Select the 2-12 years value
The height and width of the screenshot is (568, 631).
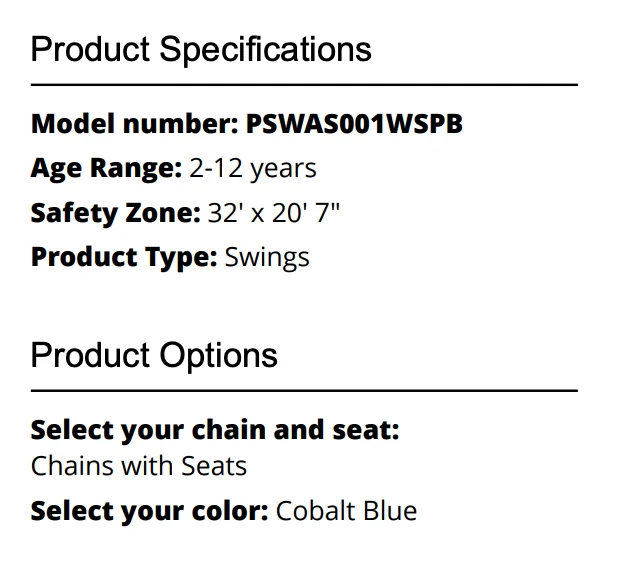tap(253, 169)
